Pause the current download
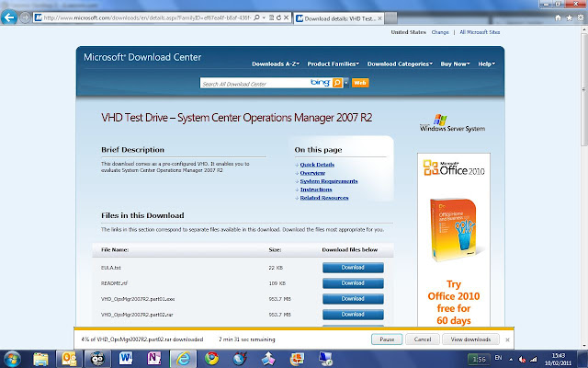 387,339
